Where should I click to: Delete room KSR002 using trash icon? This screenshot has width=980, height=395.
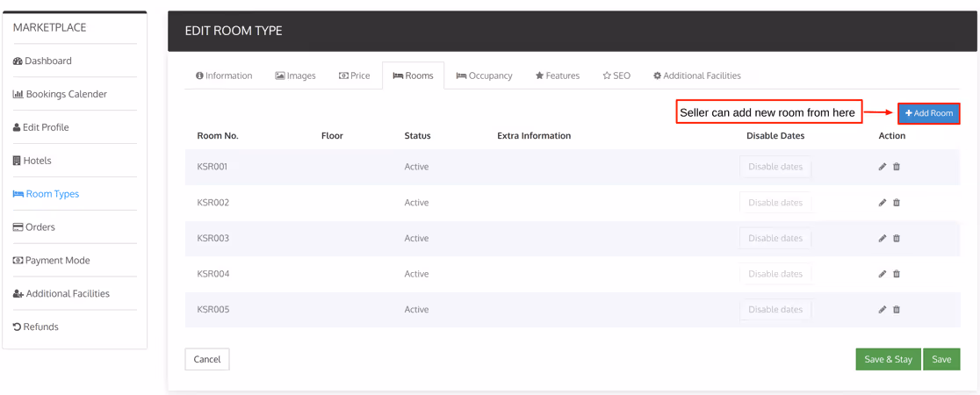click(897, 203)
